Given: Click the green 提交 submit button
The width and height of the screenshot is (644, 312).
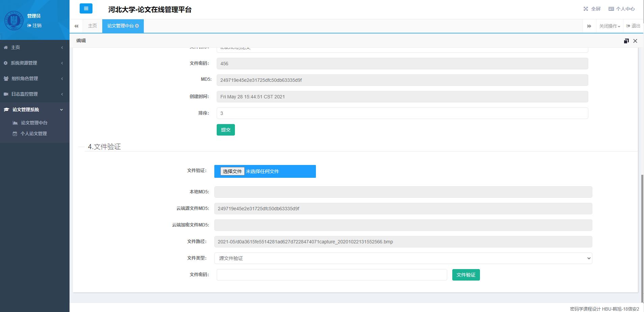Looking at the screenshot, I should tap(226, 130).
